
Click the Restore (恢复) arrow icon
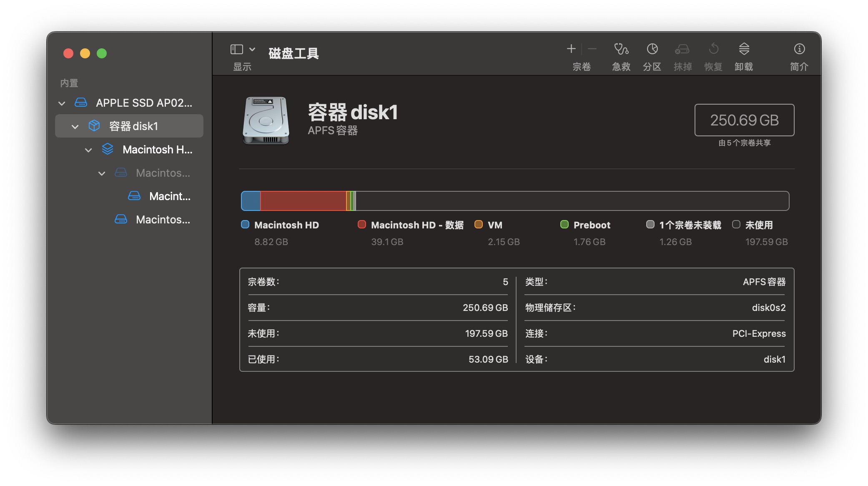click(713, 49)
